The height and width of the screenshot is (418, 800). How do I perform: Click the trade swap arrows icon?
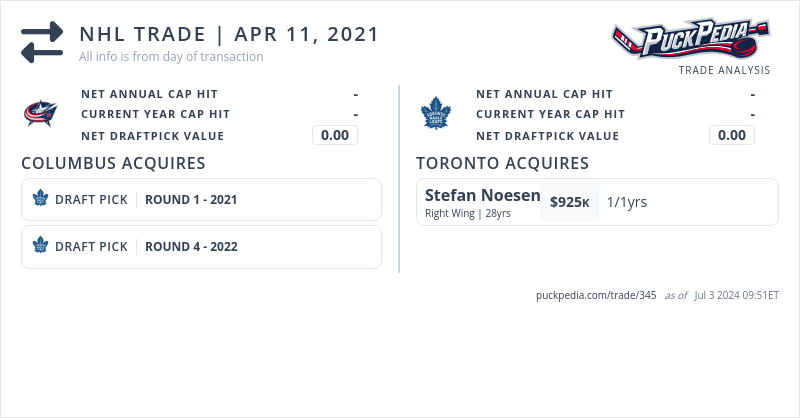[x=42, y=43]
